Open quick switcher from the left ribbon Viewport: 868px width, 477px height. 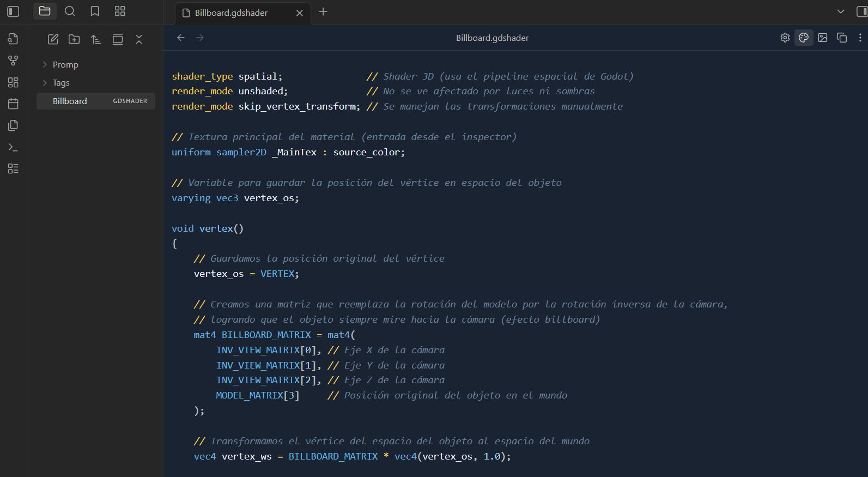(13, 39)
